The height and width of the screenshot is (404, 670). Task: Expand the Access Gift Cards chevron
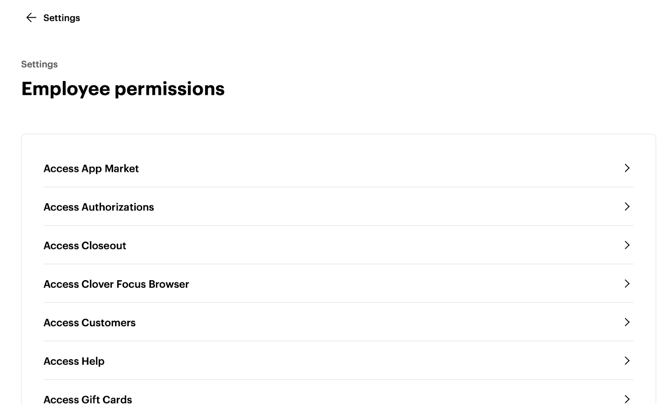pos(627,398)
